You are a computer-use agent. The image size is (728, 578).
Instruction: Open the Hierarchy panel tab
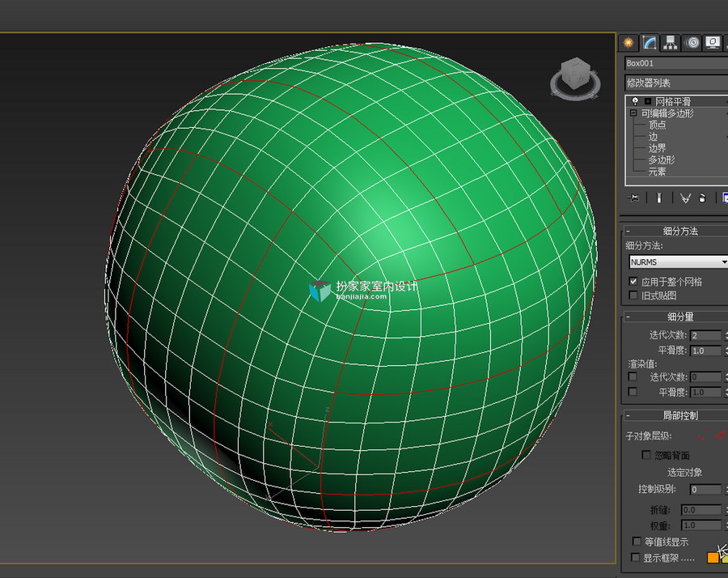point(670,43)
